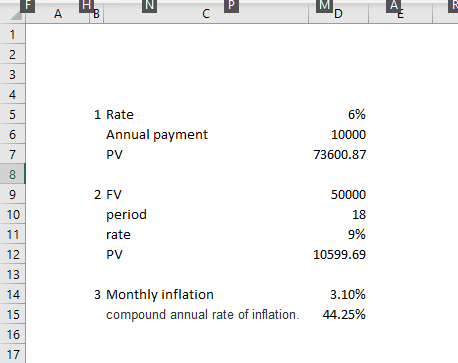458x363 pixels.
Task: Click the Annual payment label
Action: coord(157,135)
